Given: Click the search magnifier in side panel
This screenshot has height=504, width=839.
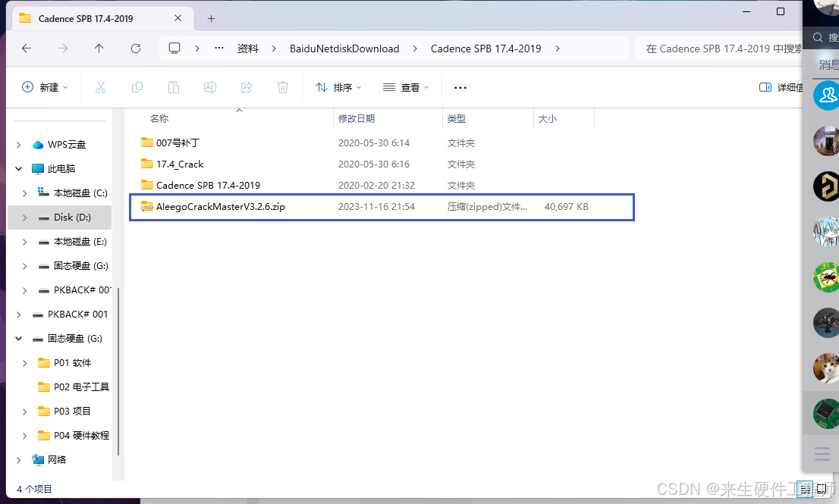Looking at the screenshot, I should [x=818, y=37].
